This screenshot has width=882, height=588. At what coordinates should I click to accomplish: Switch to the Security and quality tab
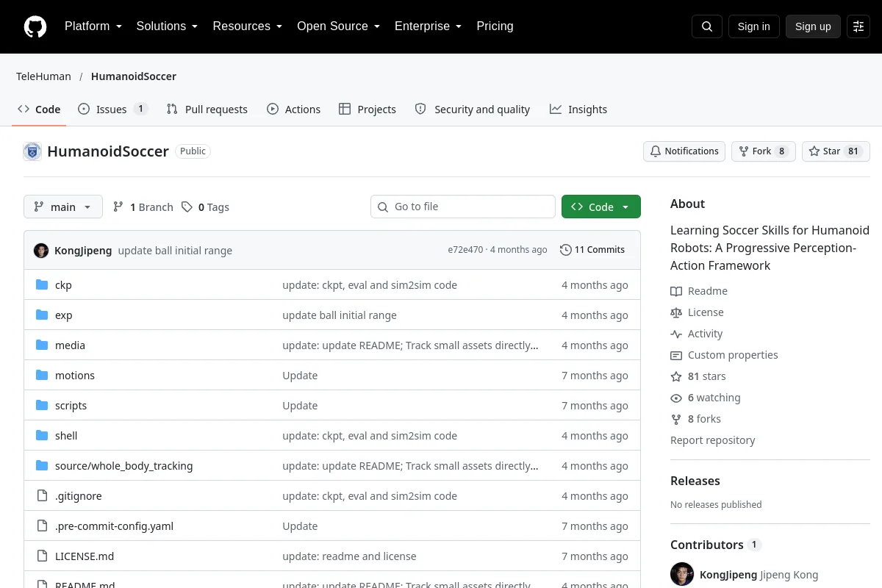pyautogui.click(x=473, y=110)
